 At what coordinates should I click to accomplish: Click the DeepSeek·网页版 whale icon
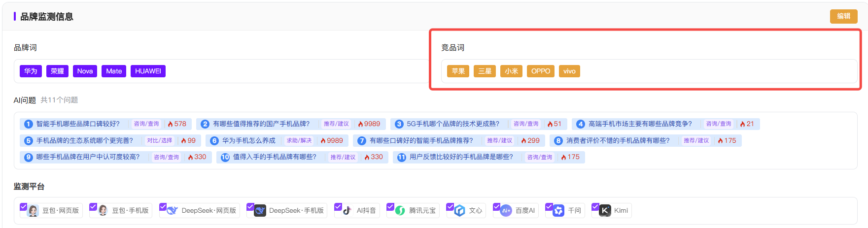[173, 211]
